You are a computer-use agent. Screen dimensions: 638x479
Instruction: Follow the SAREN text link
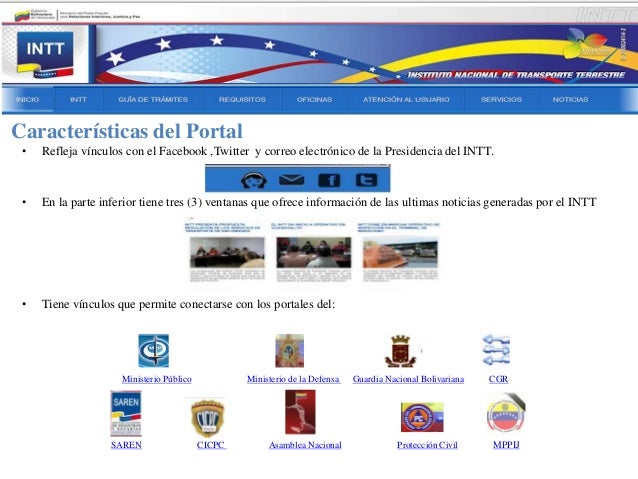click(x=126, y=445)
